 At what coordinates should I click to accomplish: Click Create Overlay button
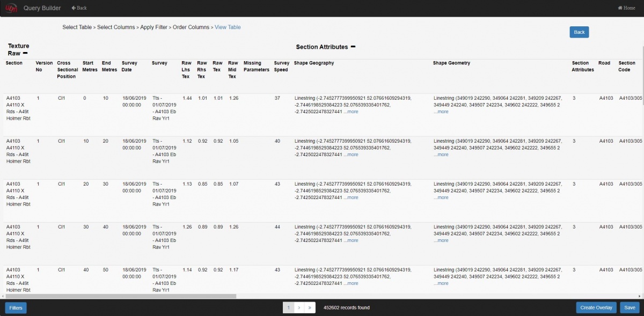pos(596,307)
